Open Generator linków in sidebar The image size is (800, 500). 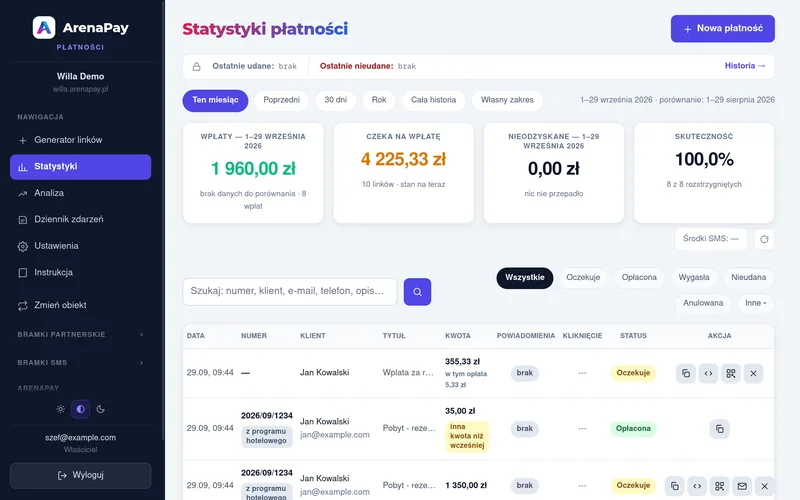click(x=81, y=140)
